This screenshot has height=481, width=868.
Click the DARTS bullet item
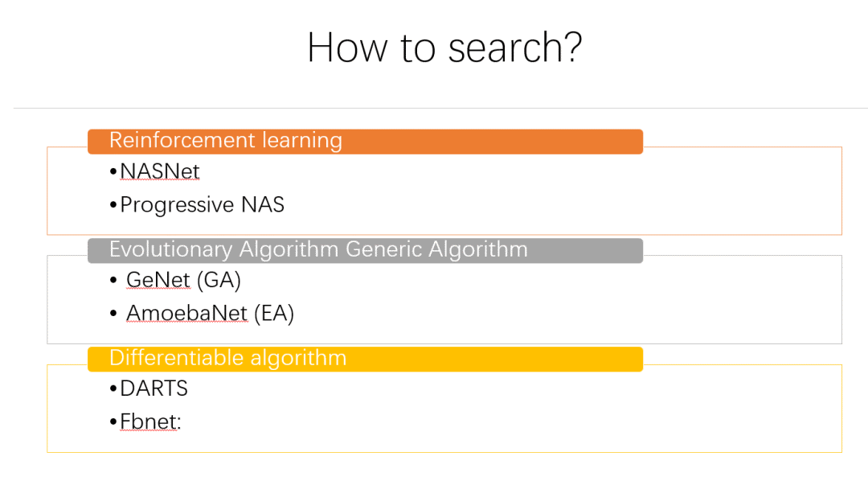(154, 388)
